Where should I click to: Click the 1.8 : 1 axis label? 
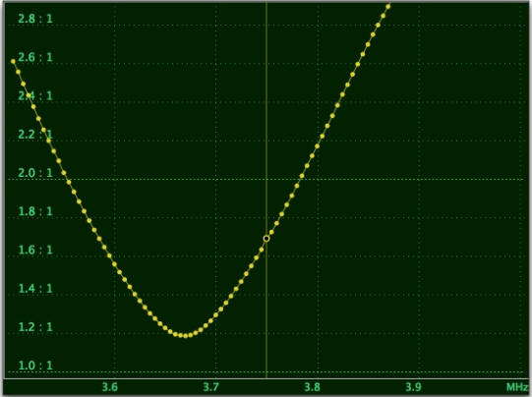point(35,211)
